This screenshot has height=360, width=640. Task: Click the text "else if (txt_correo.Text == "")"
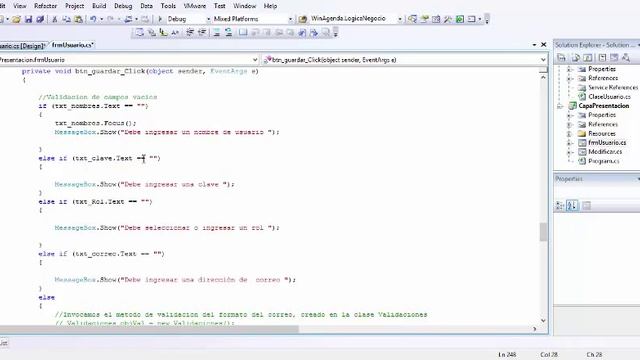click(x=101, y=254)
